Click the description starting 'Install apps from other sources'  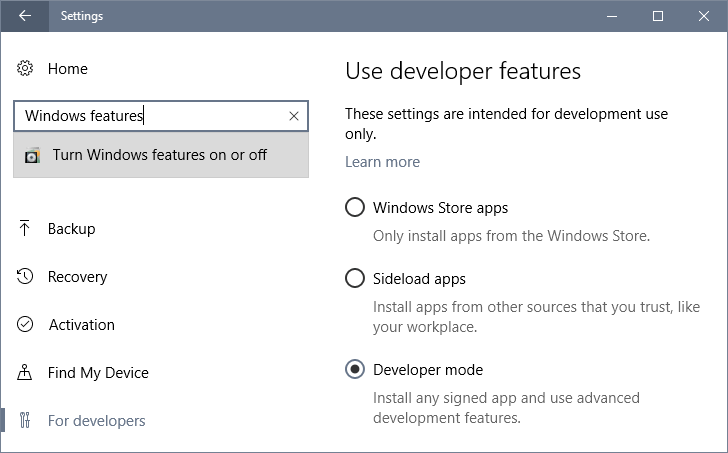536,317
